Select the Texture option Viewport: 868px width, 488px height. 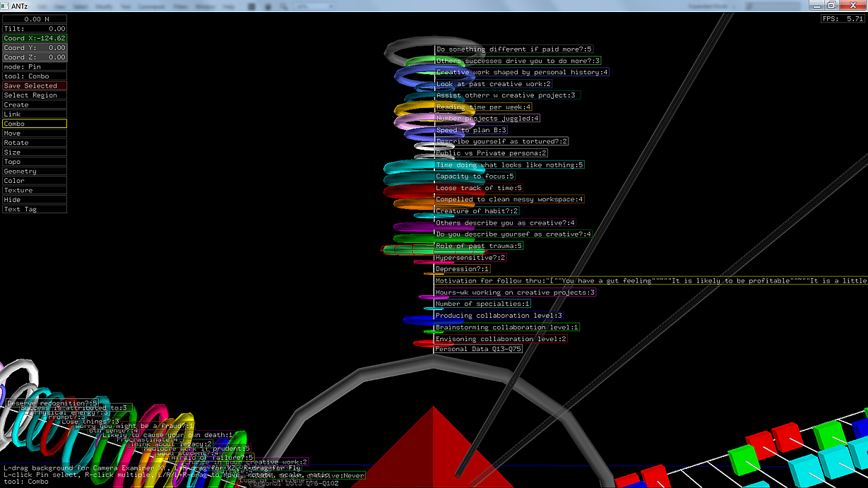(35, 191)
